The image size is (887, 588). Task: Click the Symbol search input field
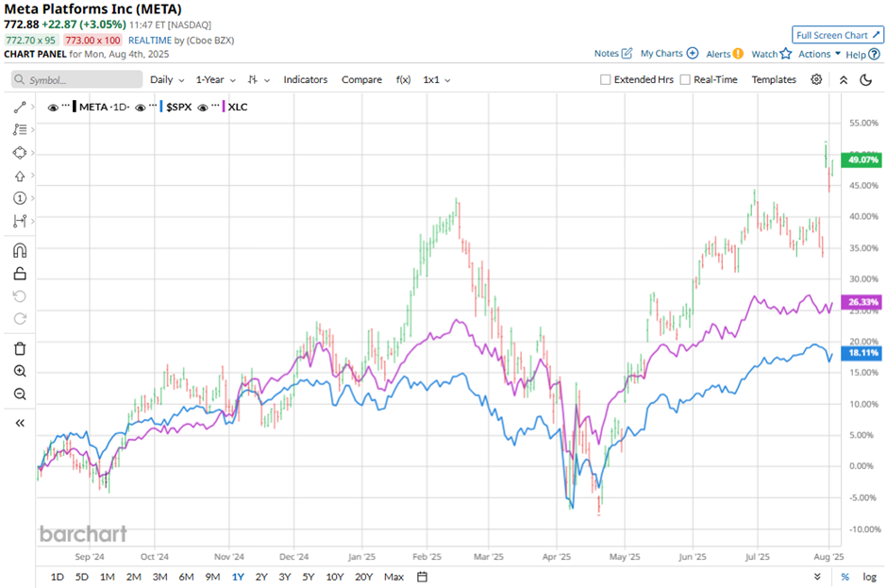click(77, 80)
